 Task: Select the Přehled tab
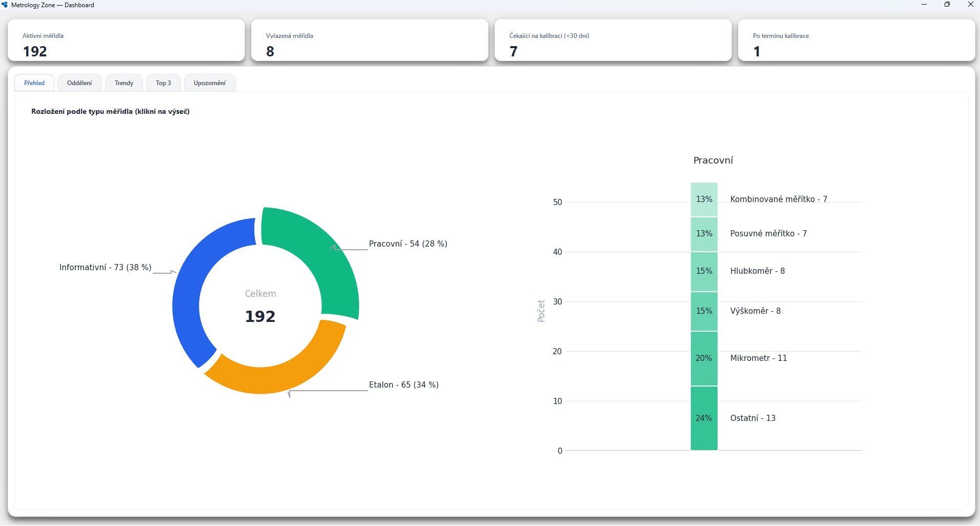tap(34, 83)
